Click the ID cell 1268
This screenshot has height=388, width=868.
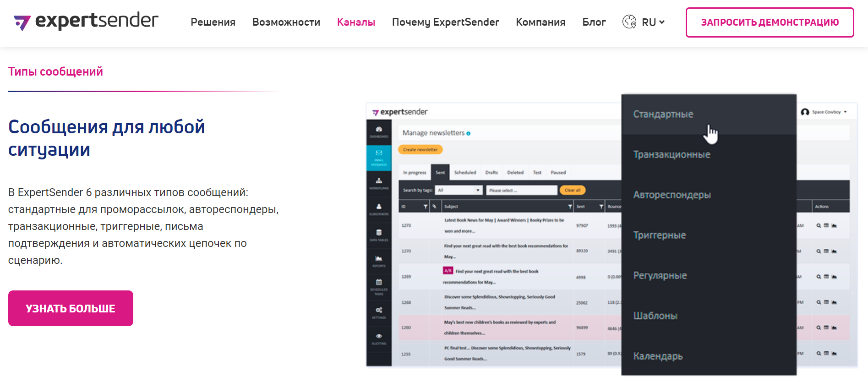tap(406, 302)
